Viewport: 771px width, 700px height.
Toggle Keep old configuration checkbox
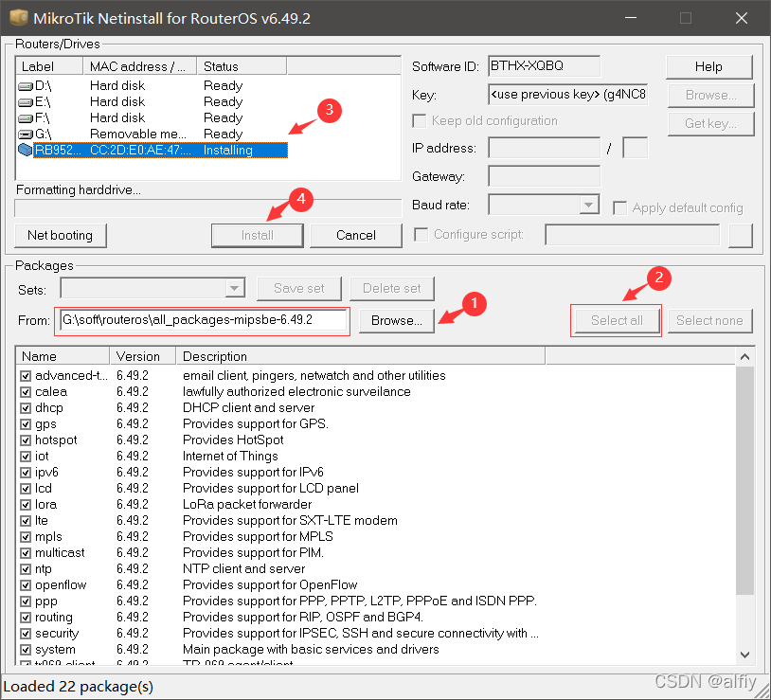[x=420, y=121]
